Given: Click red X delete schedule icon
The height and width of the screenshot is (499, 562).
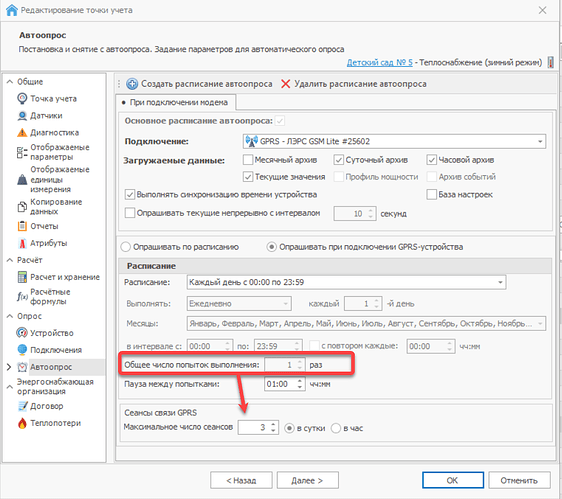Looking at the screenshot, I should 285,84.
